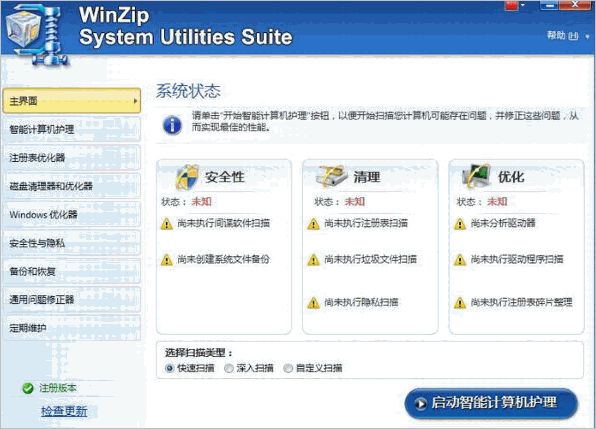This screenshot has height=429, width=596.
Task: Open 注册表优化器 in the sidebar
Action: 71,158
